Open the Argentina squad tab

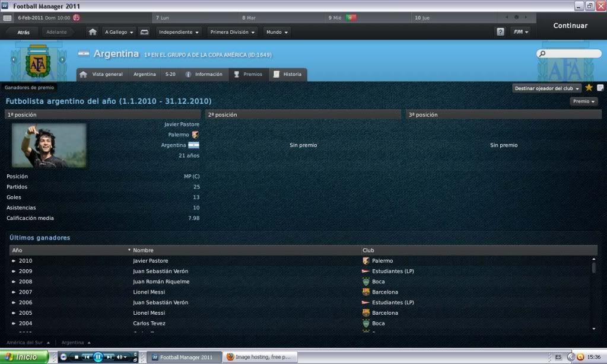tap(144, 74)
